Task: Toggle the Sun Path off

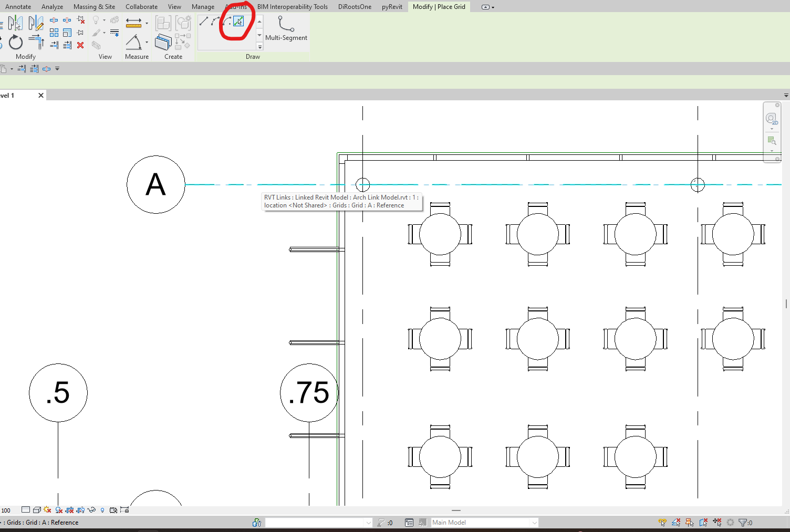Action: 47,509
